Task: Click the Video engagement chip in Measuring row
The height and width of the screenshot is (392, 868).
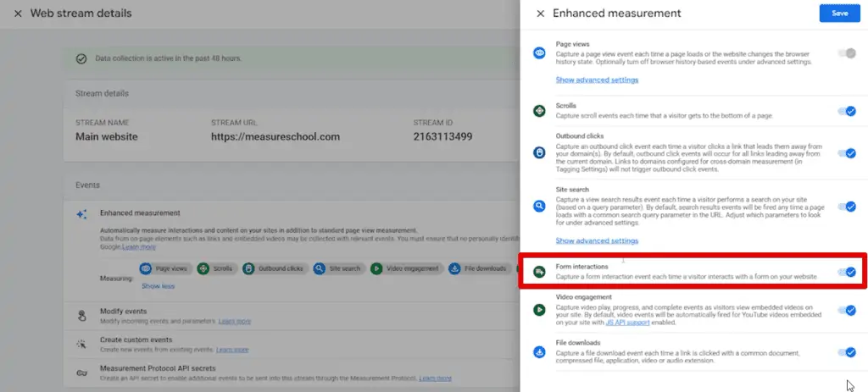Action: (x=406, y=268)
